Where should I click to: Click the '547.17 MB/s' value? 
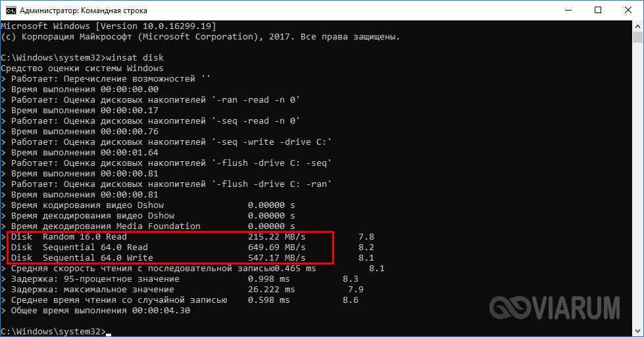[x=277, y=257]
